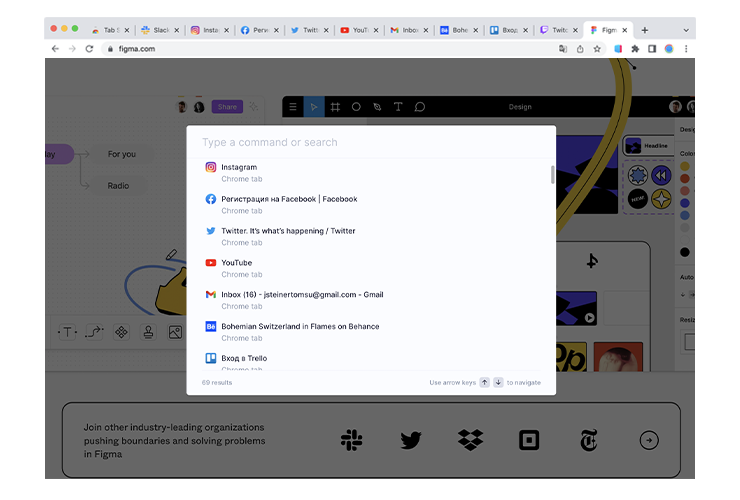Screen dimensions: 740x500
Task: Open the Chrome extensions puzzle icon
Action: pos(635,49)
